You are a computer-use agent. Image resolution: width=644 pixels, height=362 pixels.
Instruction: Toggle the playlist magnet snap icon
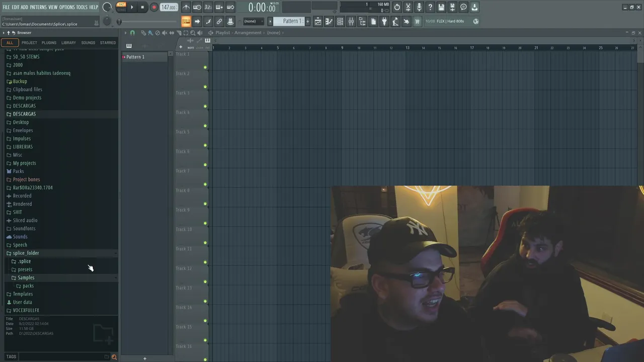pyautogui.click(x=132, y=33)
